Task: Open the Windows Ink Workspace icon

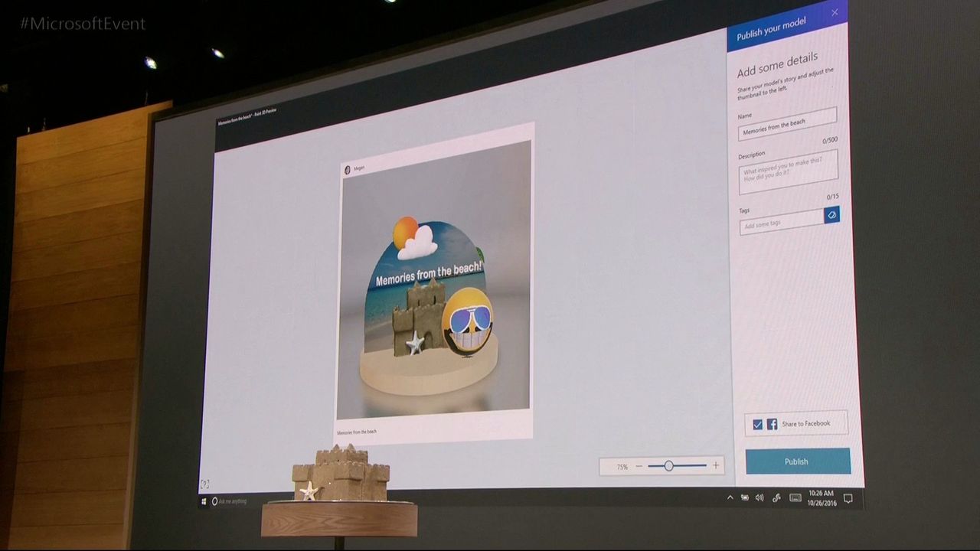Action: pyautogui.click(x=776, y=497)
